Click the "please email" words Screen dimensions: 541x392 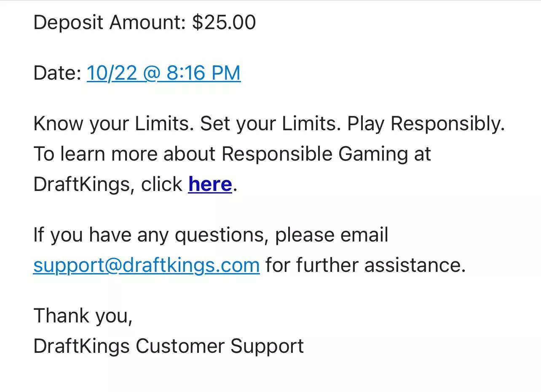(x=332, y=235)
